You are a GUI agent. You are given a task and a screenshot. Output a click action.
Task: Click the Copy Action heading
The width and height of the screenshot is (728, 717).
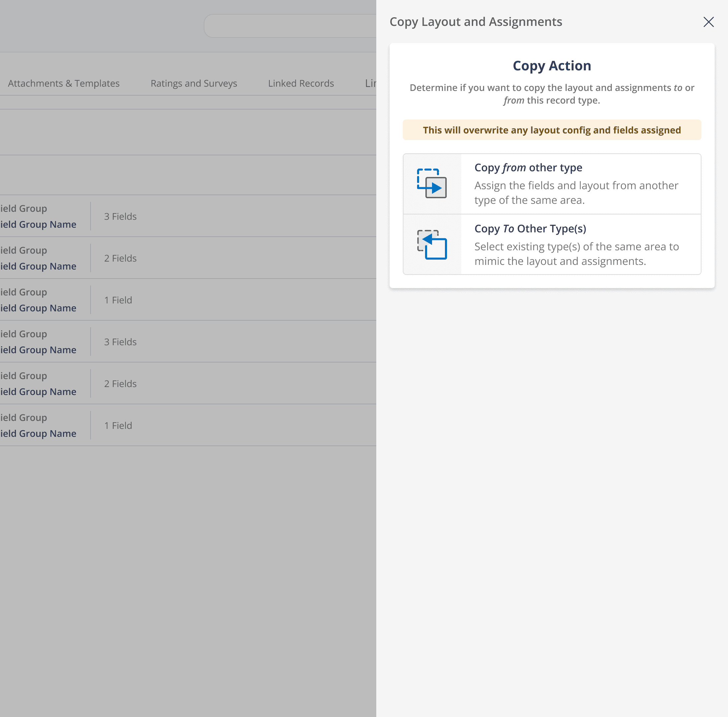point(551,66)
